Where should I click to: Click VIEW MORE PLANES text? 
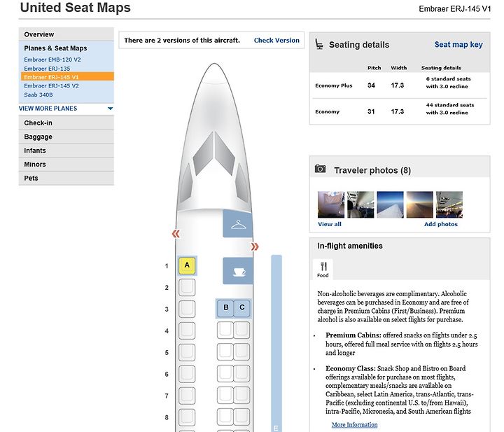(x=48, y=109)
